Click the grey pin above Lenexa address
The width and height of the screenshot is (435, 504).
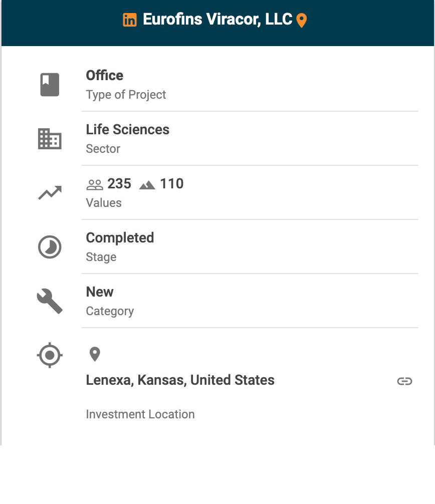click(95, 354)
